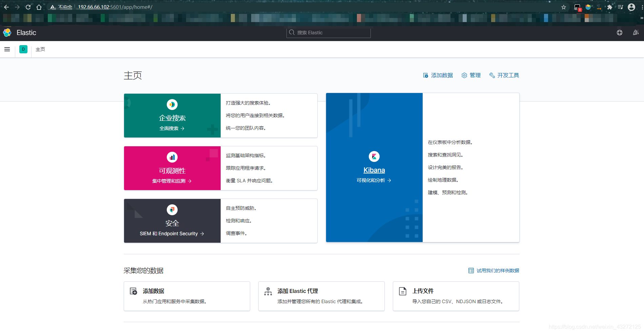Screen dimensions: 644x333
Task: Click the 主页 breadcrumb
Action: (40, 49)
